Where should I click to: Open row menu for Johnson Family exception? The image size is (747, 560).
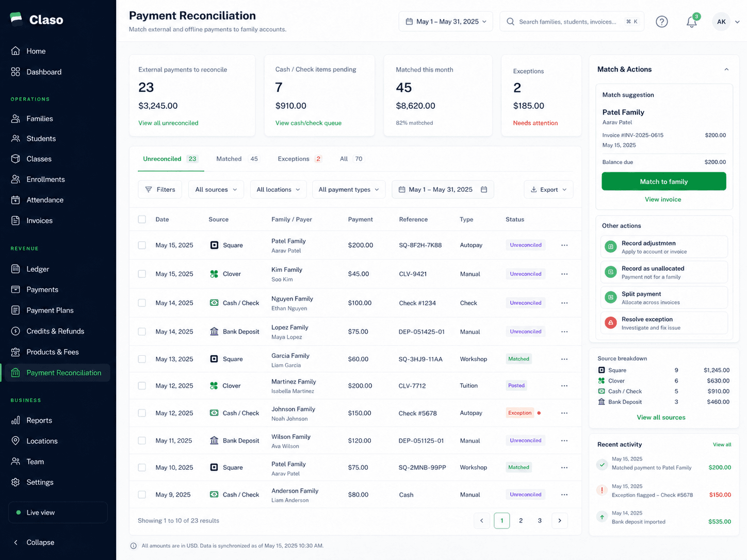pyautogui.click(x=564, y=413)
